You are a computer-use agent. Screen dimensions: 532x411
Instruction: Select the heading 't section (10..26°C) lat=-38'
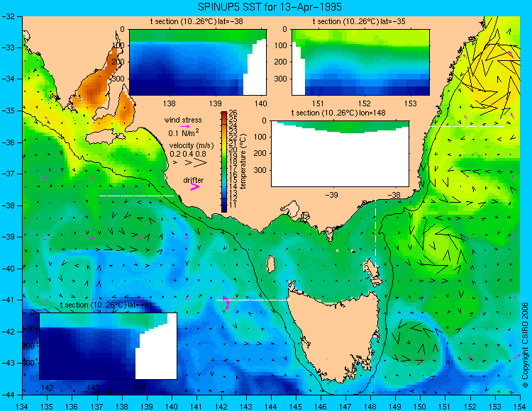click(x=196, y=22)
